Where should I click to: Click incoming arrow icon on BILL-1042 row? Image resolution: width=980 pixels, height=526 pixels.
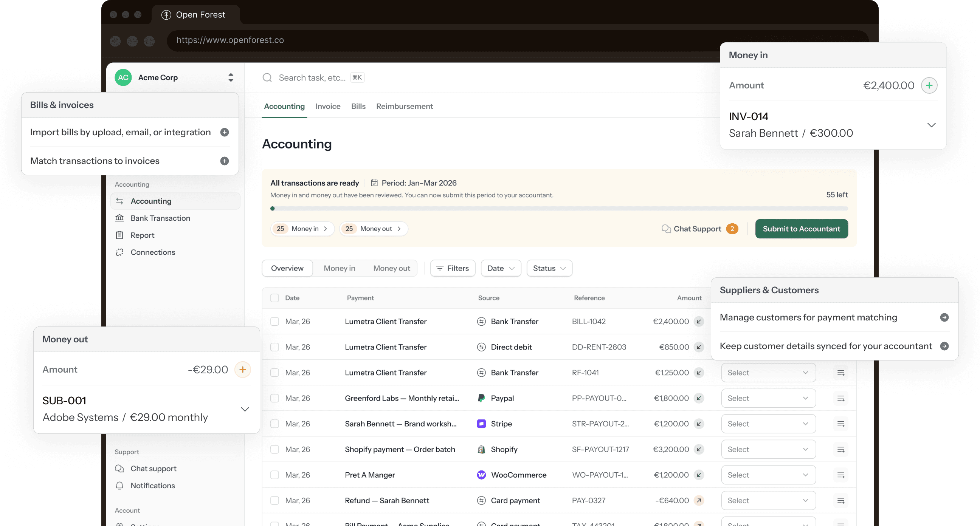tap(698, 322)
